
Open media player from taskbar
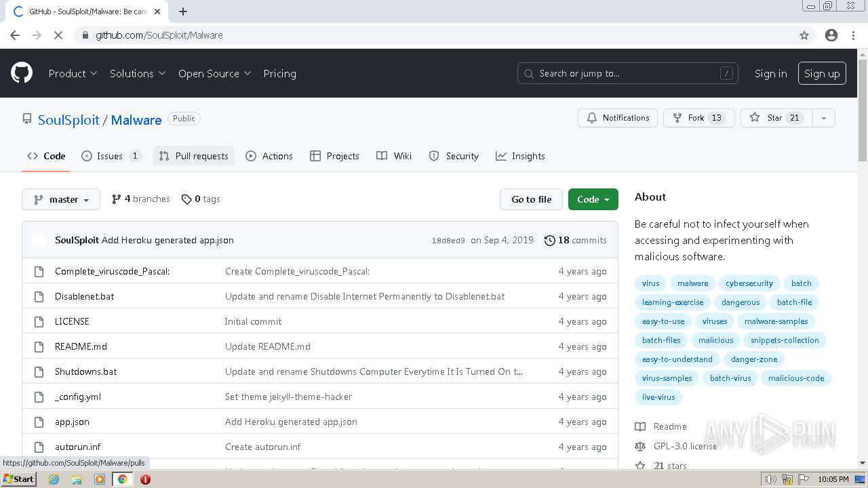pos(100,479)
